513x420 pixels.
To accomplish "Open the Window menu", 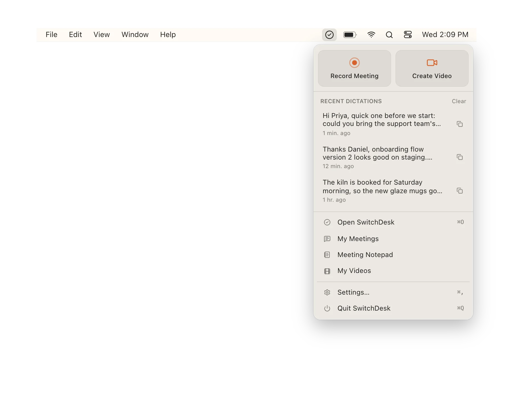I will coord(135,34).
